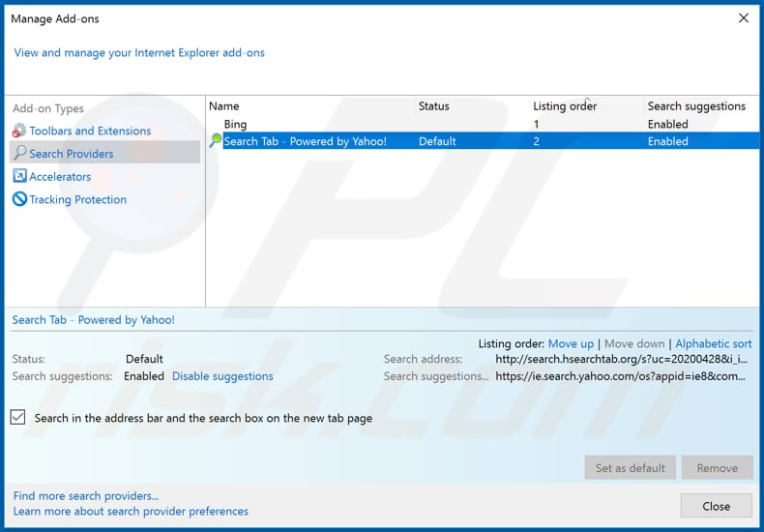Click the ie.search.yahoo.com suggestions address value

point(620,376)
